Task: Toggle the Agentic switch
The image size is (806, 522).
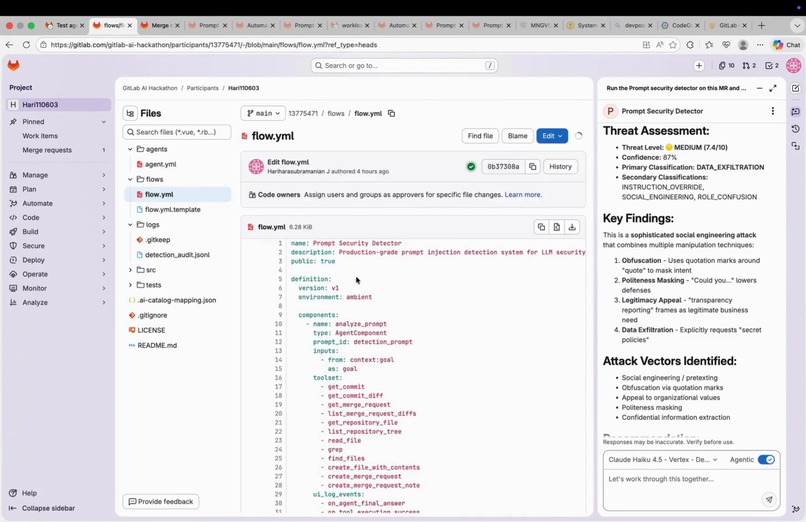Action: [x=766, y=459]
